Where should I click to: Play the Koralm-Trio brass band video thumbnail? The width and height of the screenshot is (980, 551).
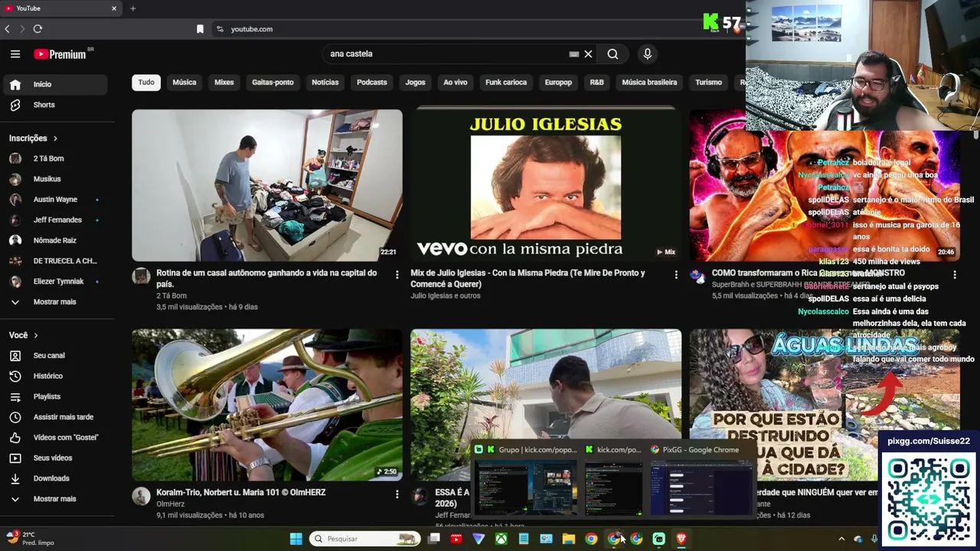(x=267, y=405)
